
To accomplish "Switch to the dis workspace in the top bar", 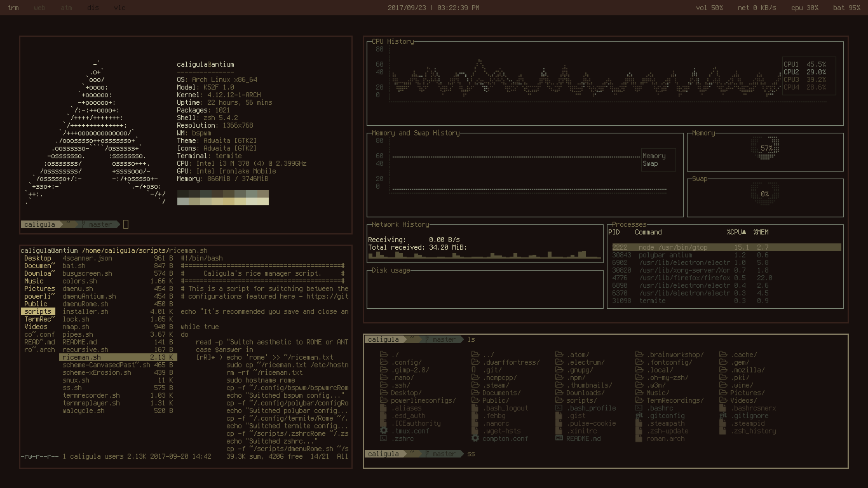I will (x=93, y=8).
